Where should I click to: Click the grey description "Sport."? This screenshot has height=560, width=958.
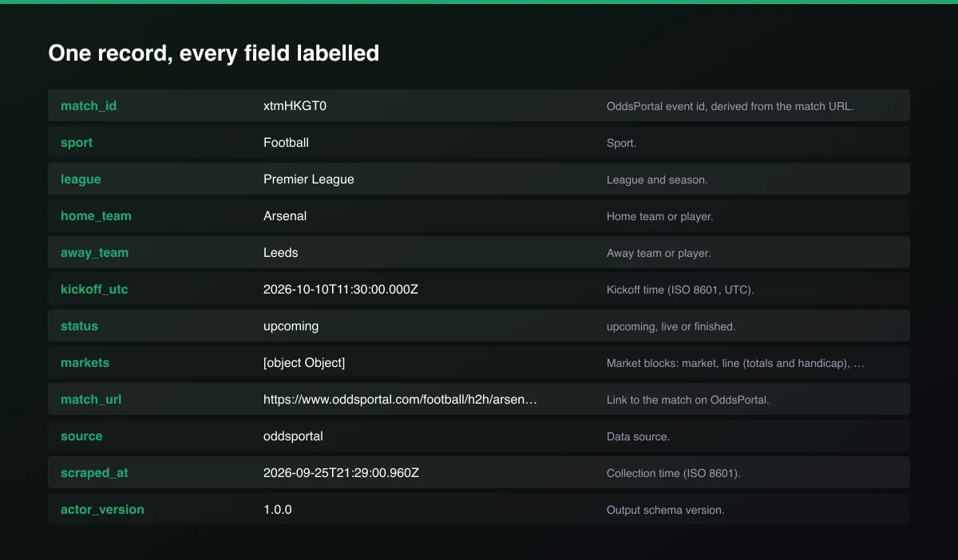point(621,144)
